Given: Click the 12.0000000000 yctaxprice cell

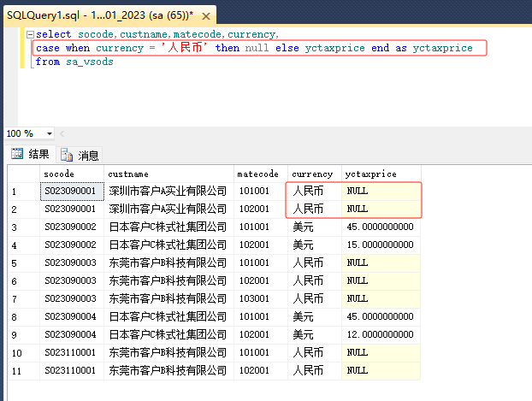Looking at the screenshot, I should coord(380,334).
